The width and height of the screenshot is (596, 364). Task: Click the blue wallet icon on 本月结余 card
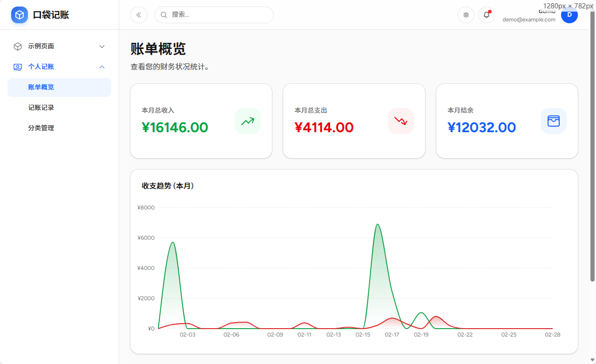coord(553,121)
